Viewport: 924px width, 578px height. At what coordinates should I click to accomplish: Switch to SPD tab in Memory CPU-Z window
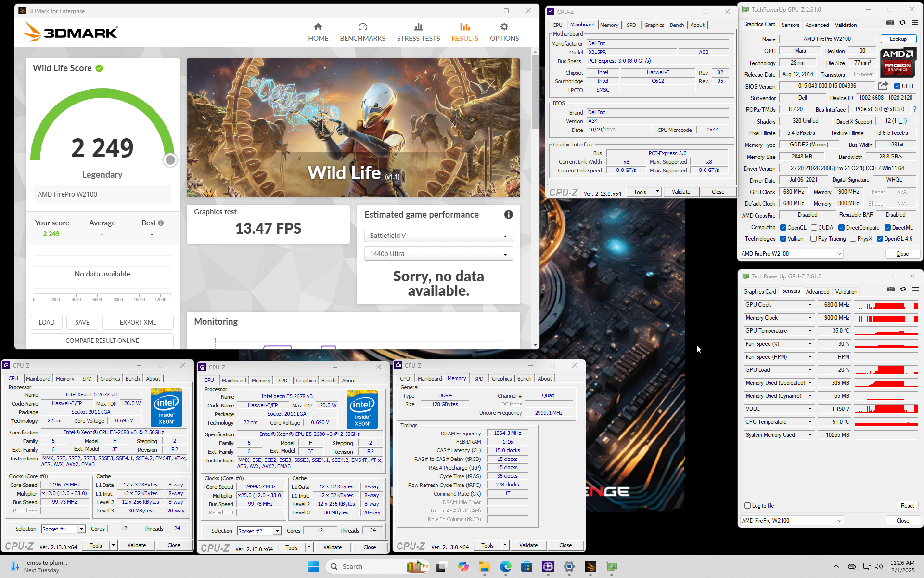tap(478, 379)
